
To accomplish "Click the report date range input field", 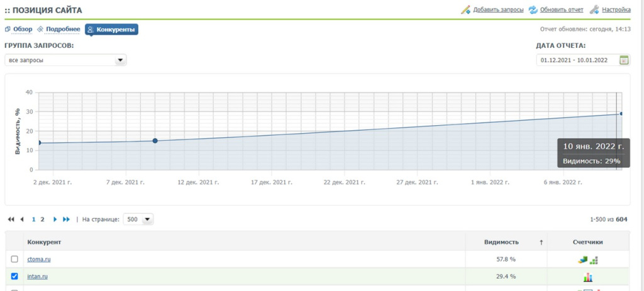I will coord(577,60).
